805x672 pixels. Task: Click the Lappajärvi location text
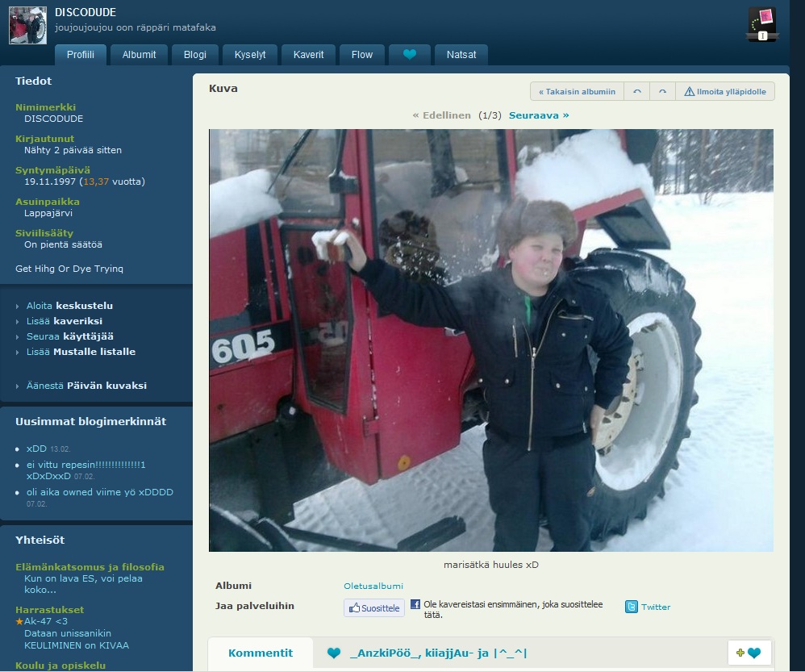click(48, 213)
